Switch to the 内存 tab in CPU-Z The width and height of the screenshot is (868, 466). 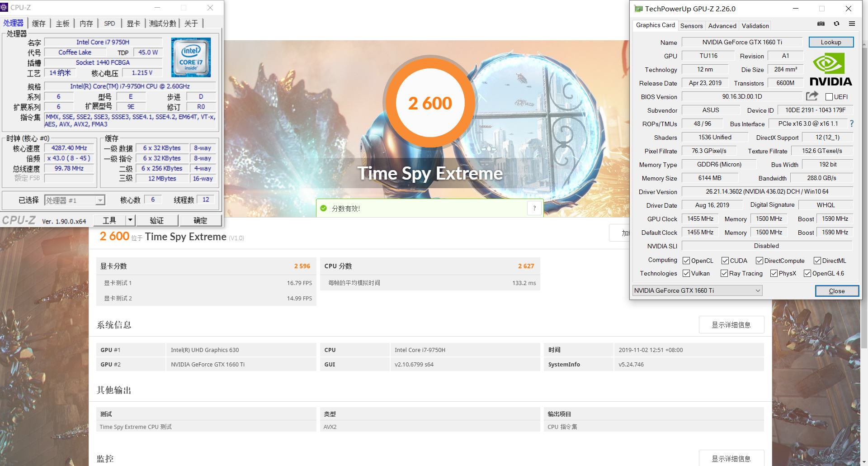coord(86,24)
